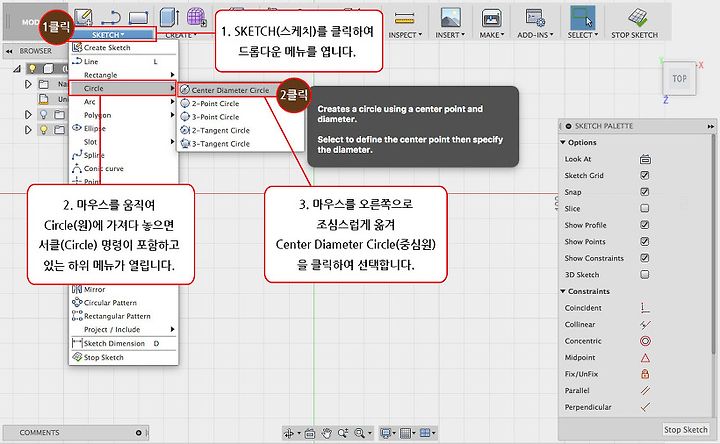The height and width of the screenshot is (444, 720).
Task: Toggle the Snap checkbox
Action: tap(645, 192)
